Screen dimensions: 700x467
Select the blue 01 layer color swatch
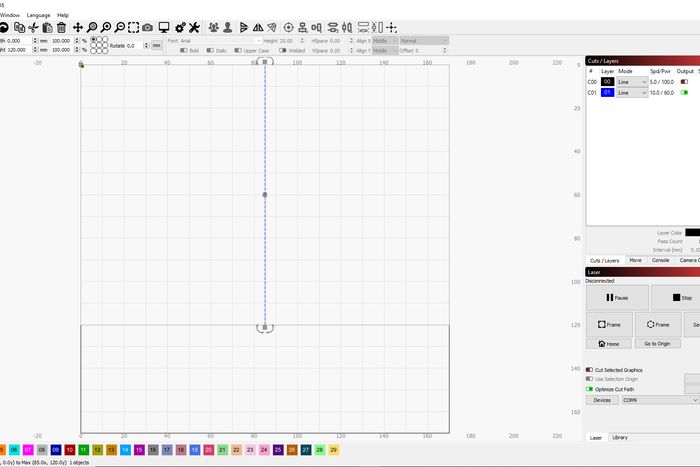click(x=607, y=92)
